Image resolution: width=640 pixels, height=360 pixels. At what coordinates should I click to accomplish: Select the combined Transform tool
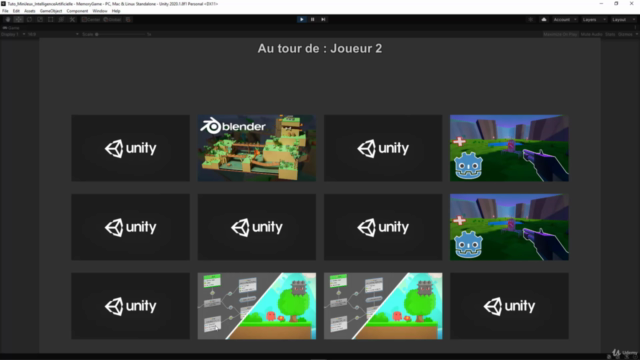click(61, 20)
